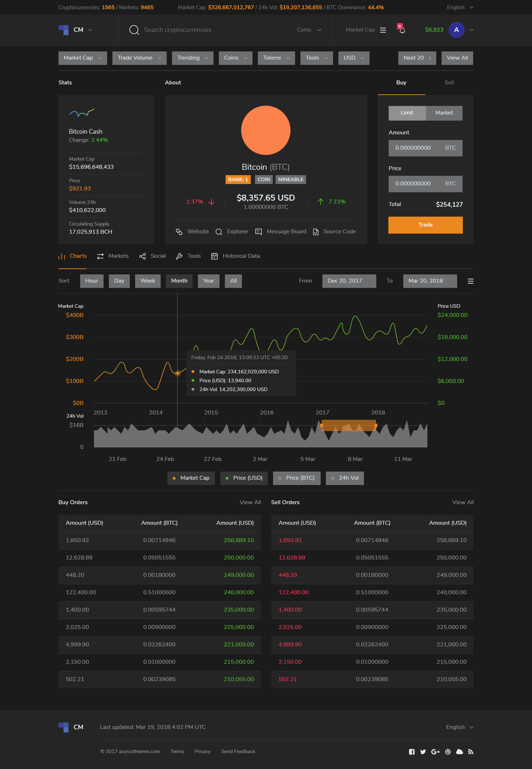Click the search magnifier icon
Viewport: 532px width, 769px height.
click(134, 30)
